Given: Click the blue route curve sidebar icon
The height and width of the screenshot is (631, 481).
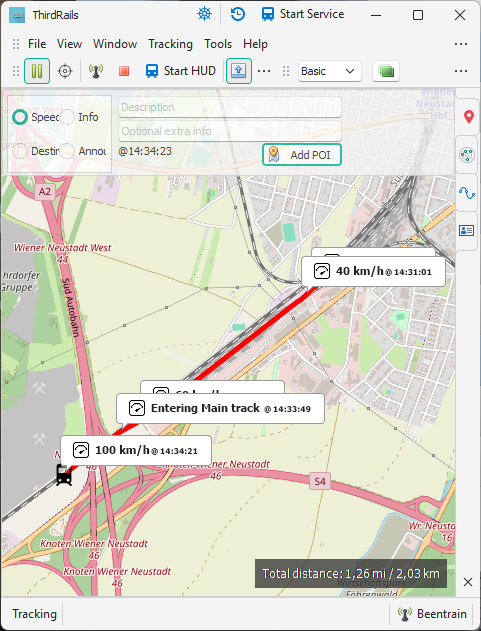Looking at the screenshot, I should 467,193.
